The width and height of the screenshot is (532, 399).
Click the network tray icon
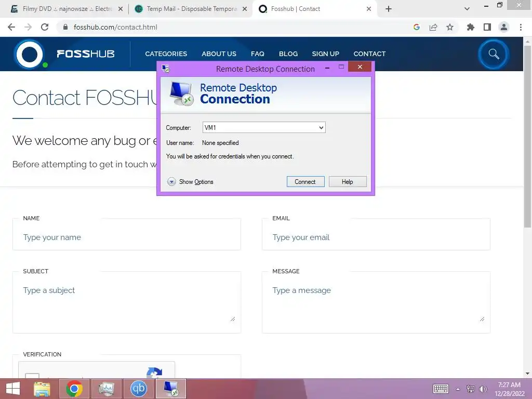tap(471, 389)
